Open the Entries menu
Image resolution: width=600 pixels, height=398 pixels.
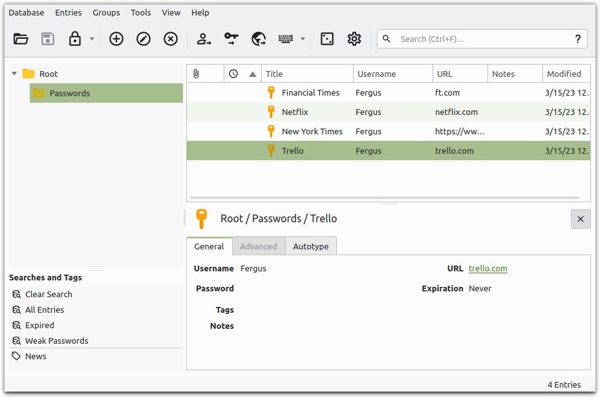point(68,13)
